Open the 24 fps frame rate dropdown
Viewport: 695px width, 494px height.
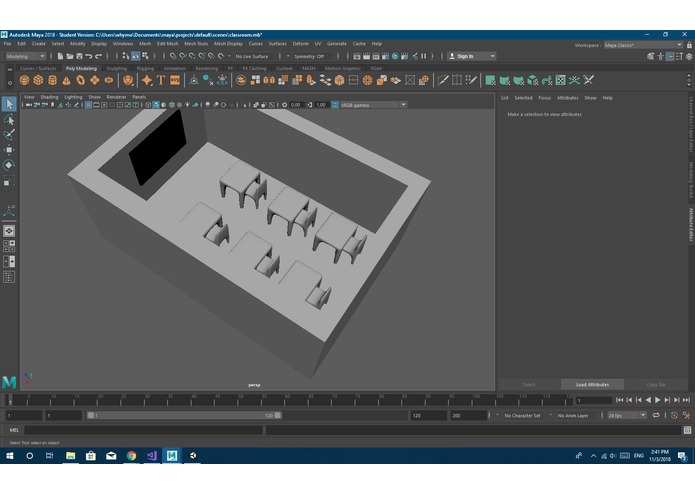point(626,416)
